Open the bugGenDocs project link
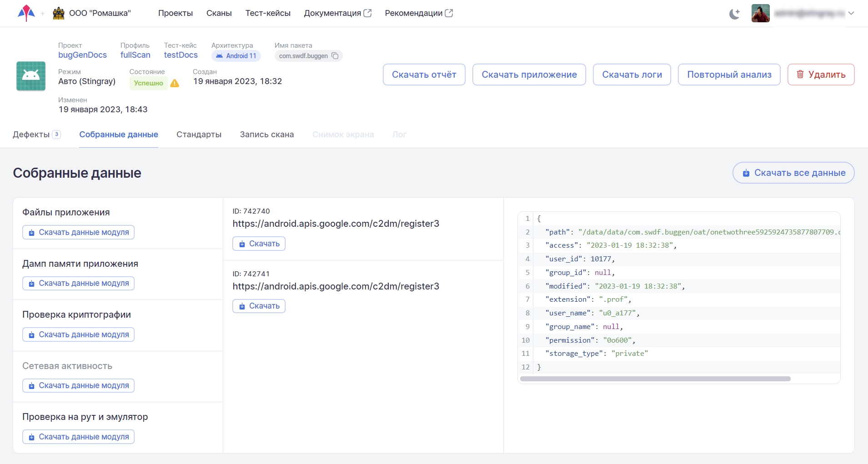Image resolution: width=868 pixels, height=464 pixels. click(x=82, y=55)
